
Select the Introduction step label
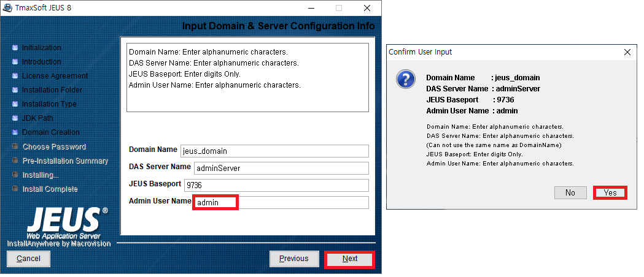pyautogui.click(x=42, y=61)
